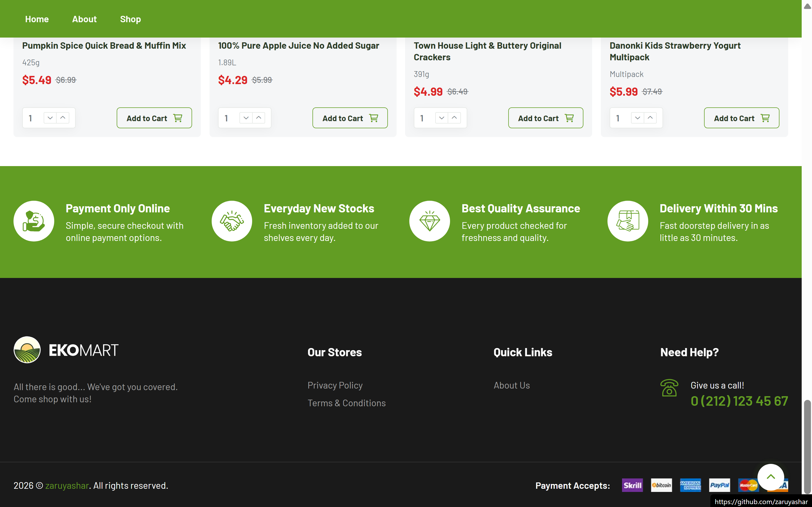Click the Payment Only Online icon
The height and width of the screenshot is (507, 812).
pyautogui.click(x=34, y=221)
